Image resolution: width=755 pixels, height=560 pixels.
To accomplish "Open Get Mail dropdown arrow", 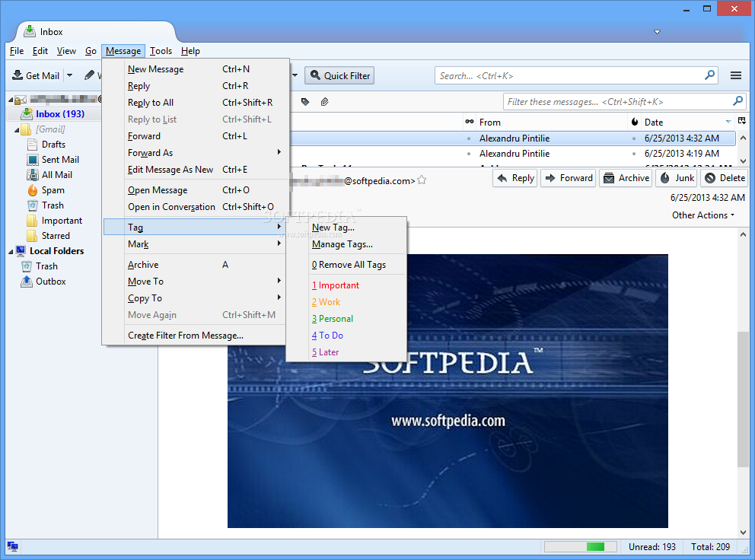I will pos(70,75).
